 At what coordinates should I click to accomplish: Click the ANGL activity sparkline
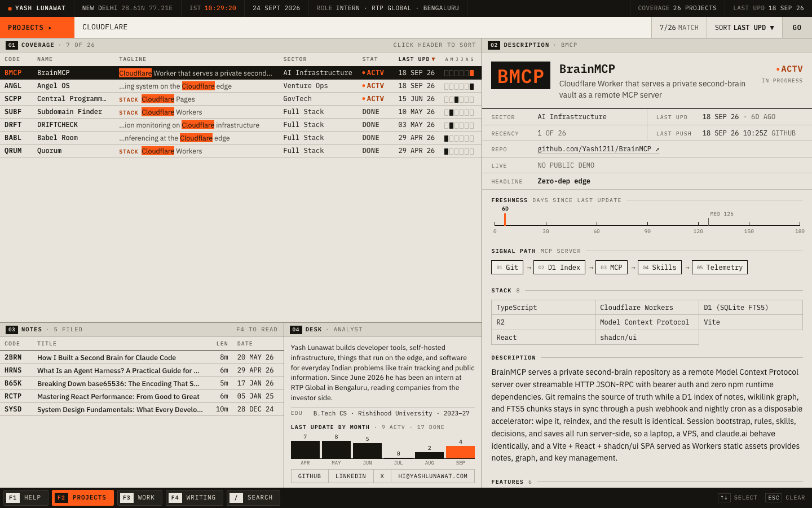[x=459, y=86]
